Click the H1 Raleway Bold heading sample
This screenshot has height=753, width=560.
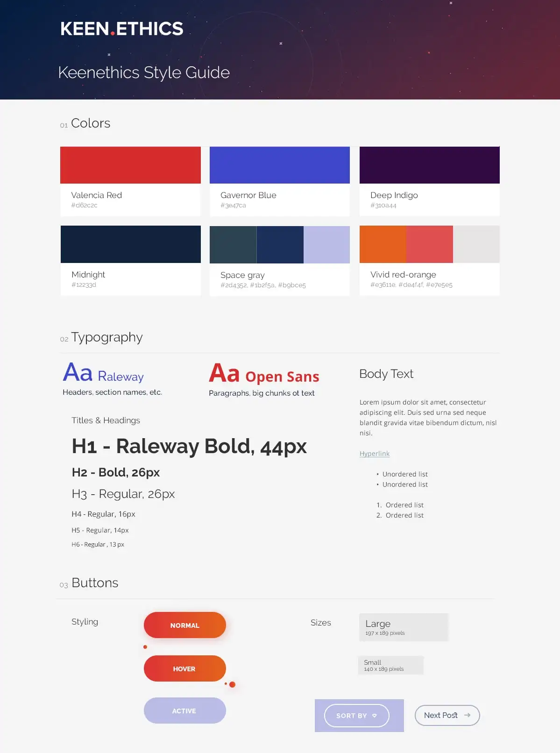click(189, 447)
